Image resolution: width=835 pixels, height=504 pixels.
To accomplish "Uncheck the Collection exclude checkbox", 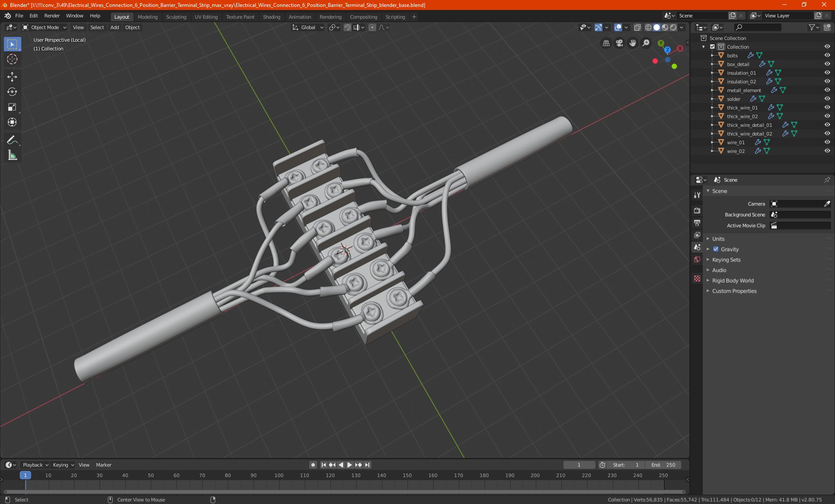I will coord(712,46).
